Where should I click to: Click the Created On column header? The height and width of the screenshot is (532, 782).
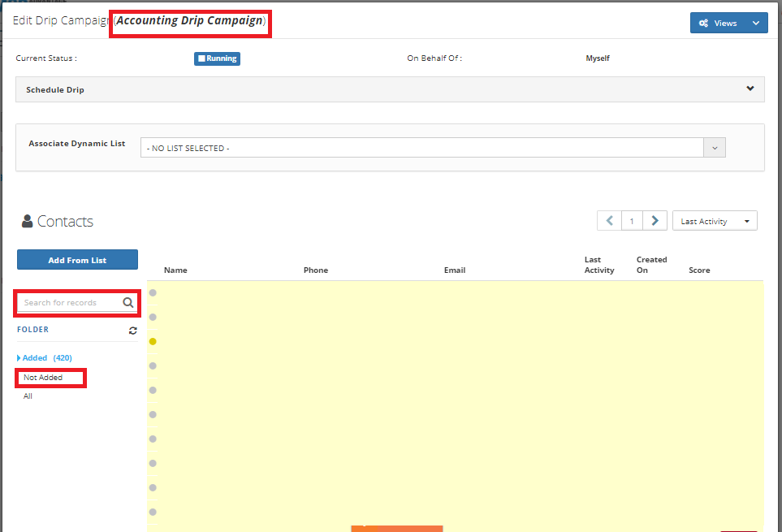coord(651,265)
